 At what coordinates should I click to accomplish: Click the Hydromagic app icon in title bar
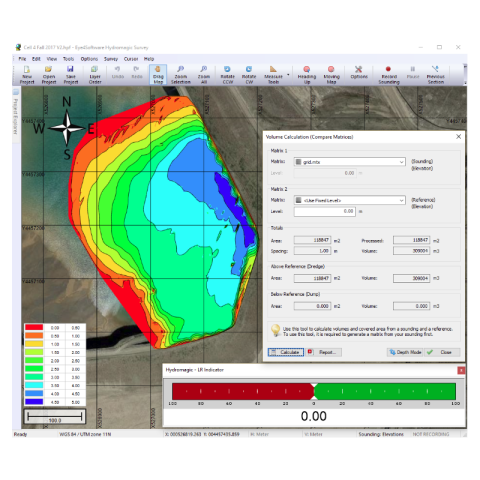pos(19,47)
